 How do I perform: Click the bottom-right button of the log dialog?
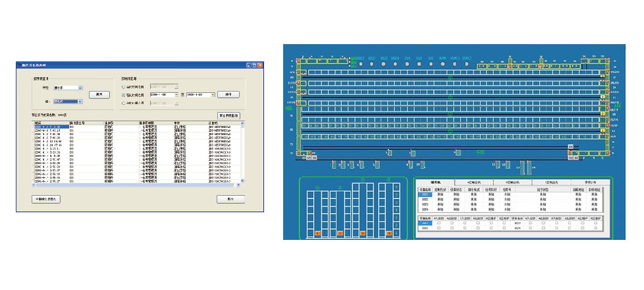point(231,199)
